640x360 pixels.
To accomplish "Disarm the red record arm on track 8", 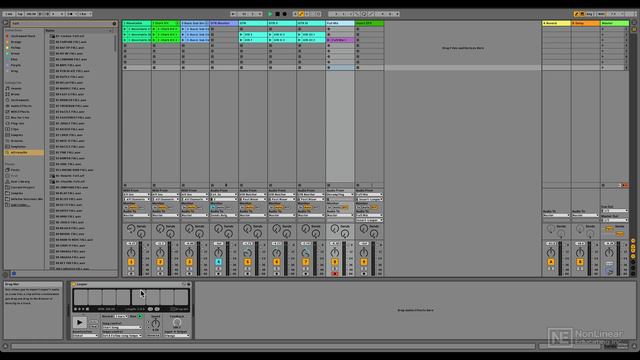I will click(335, 274).
